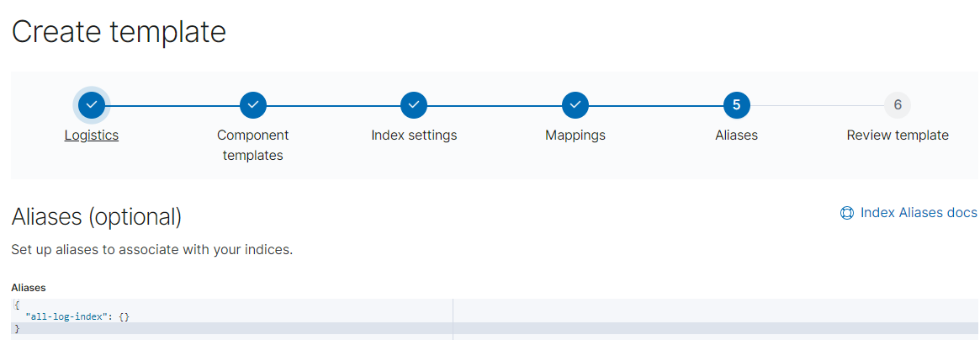Click the underlined Logistics label

pos(91,135)
